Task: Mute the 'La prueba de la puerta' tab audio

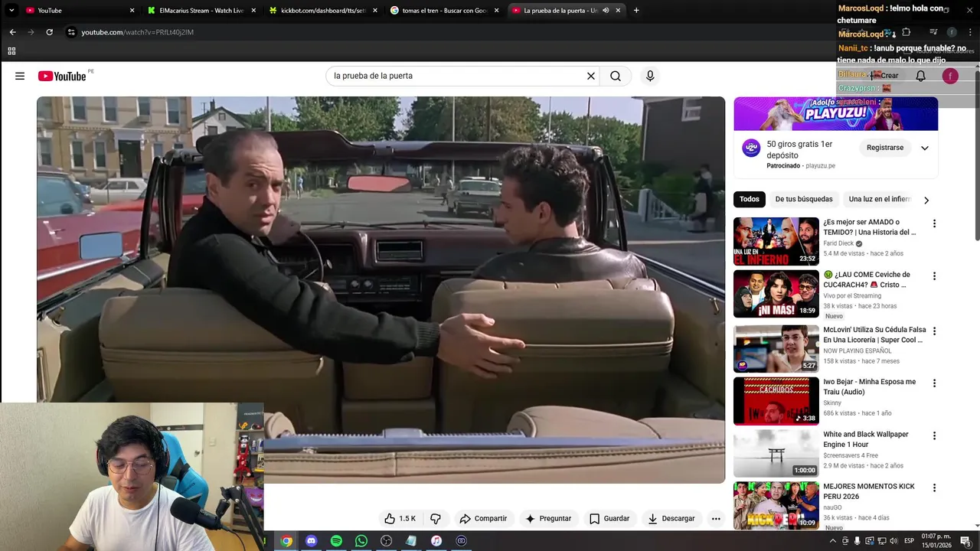Action: (606, 11)
